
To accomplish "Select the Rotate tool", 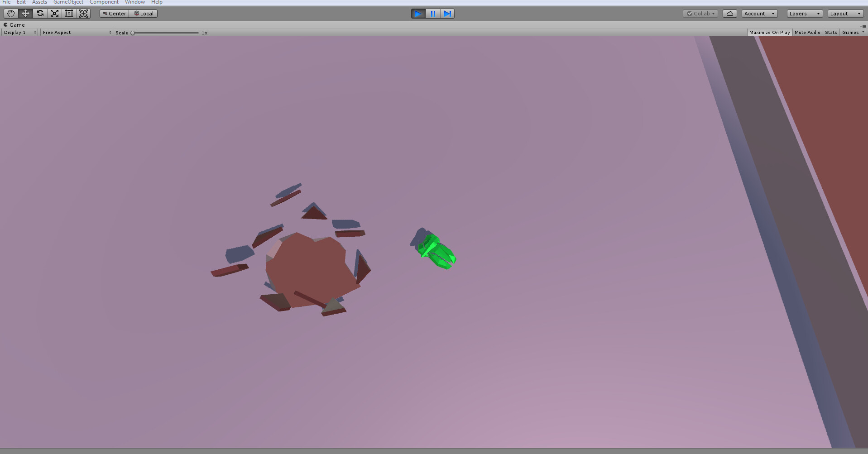I will pos(40,14).
